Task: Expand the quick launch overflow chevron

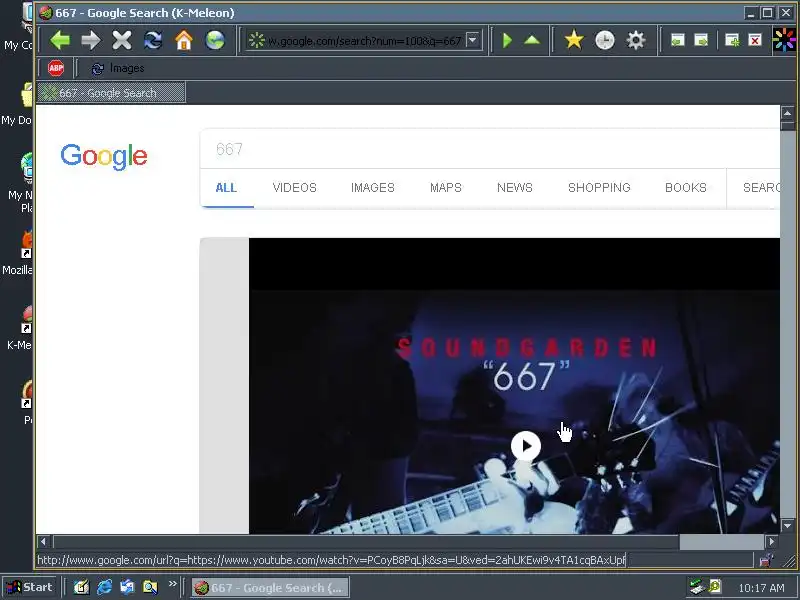Action: (172, 583)
